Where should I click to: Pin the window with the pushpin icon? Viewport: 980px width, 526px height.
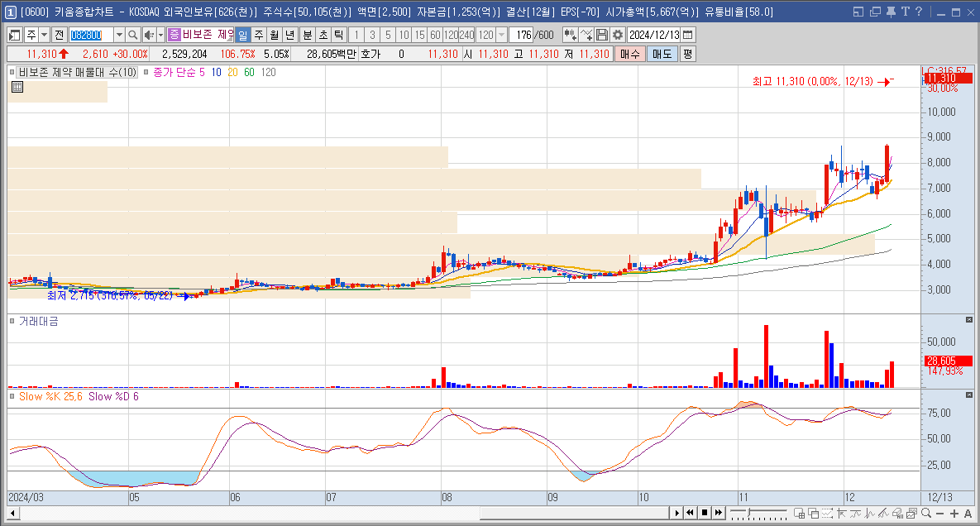point(891,12)
